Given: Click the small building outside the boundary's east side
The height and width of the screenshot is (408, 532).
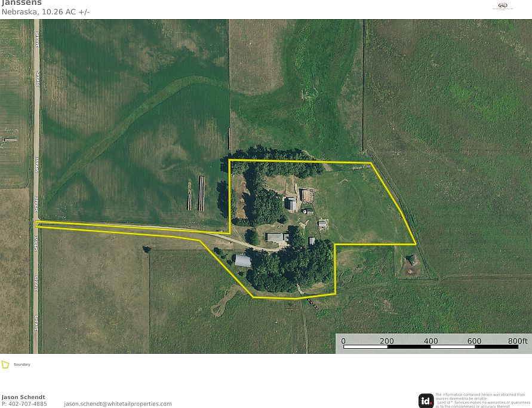Looking at the screenshot, I should (411, 260).
